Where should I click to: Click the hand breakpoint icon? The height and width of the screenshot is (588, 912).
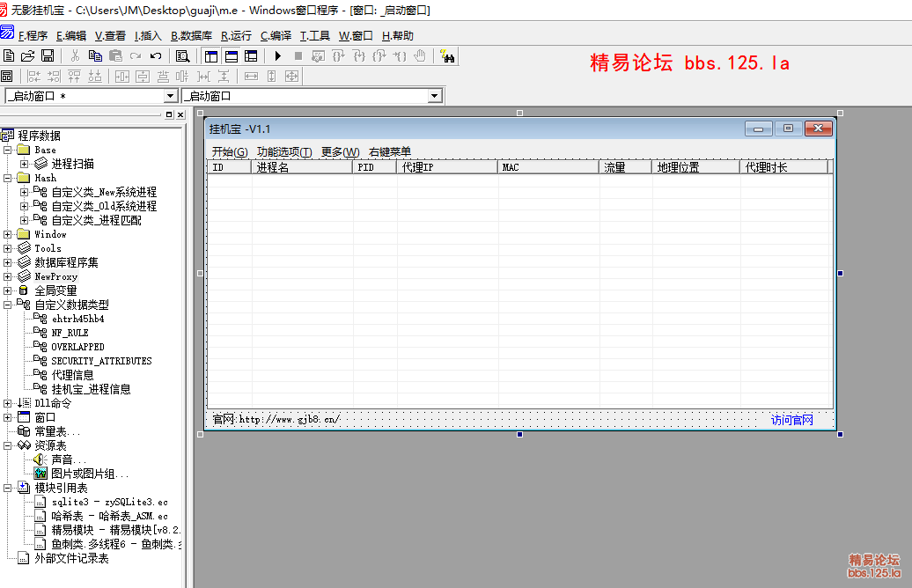419,55
